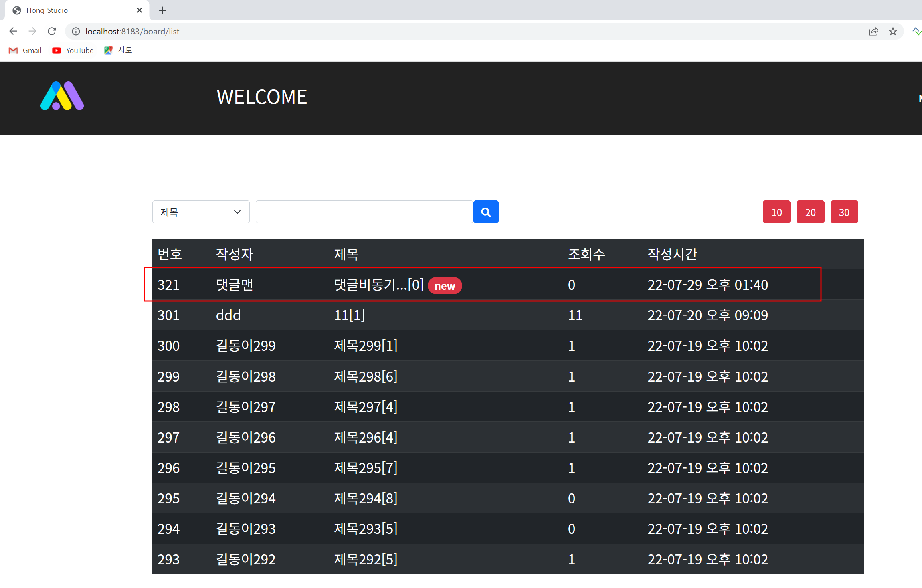
Task: Click the 조회수 column header
Action: pos(586,254)
